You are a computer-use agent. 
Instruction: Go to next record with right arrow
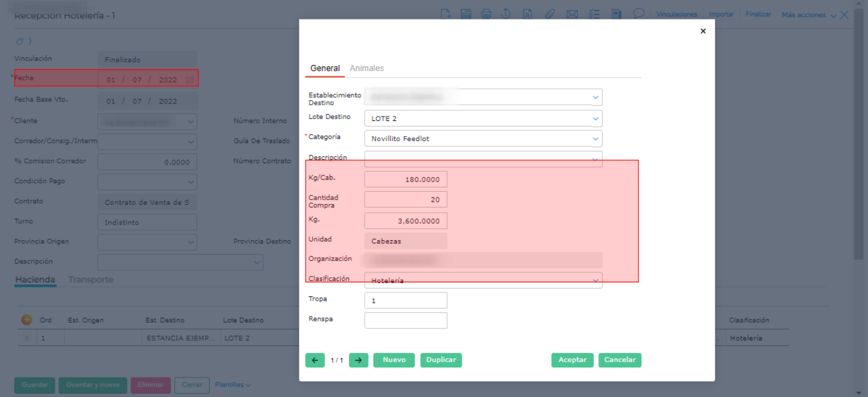358,360
